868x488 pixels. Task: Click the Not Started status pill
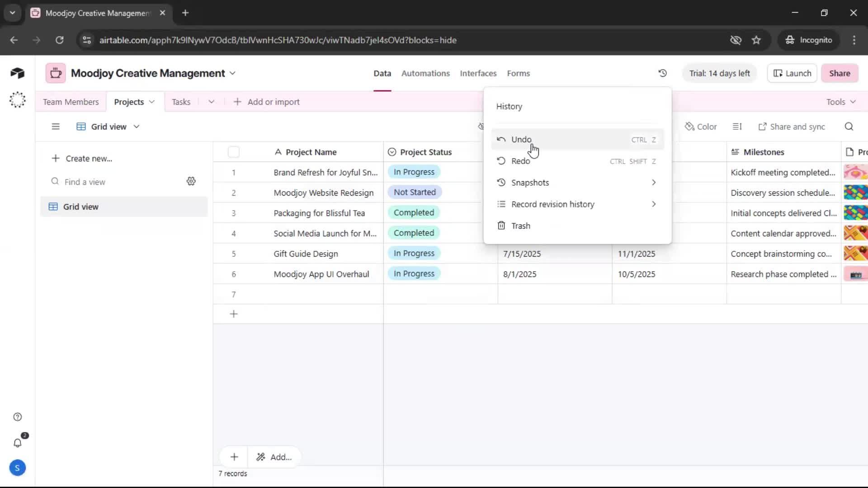[415, 192]
